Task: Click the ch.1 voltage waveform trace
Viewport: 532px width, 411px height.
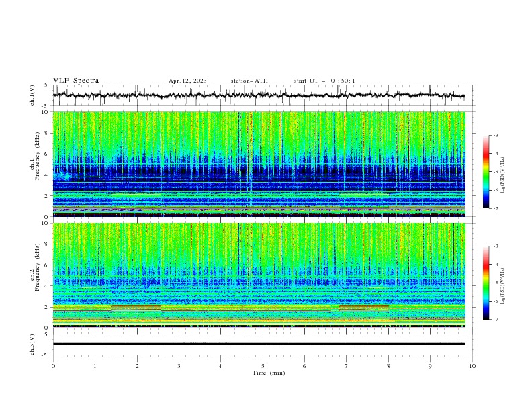Action: [259, 95]
